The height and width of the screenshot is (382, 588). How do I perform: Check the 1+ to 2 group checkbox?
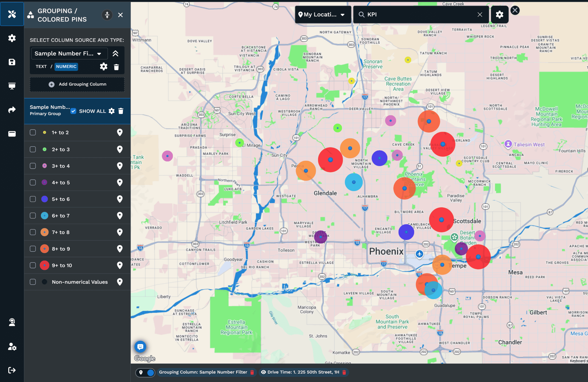pyautogui.click(x=33, y=132)
